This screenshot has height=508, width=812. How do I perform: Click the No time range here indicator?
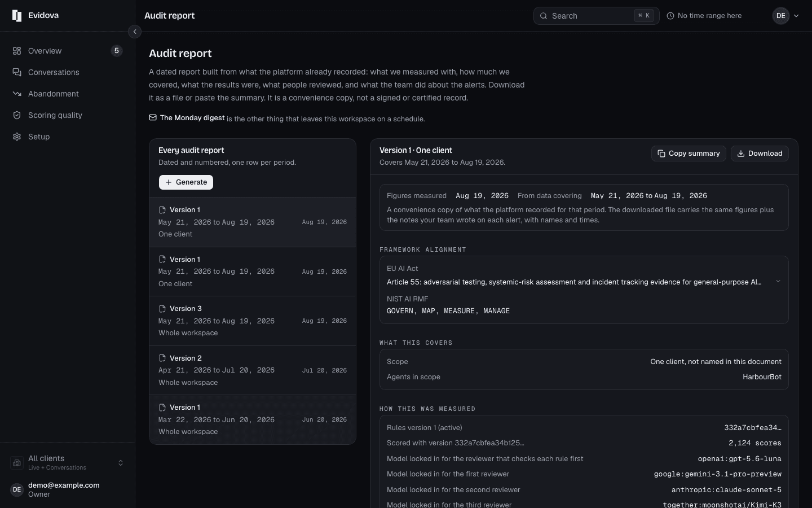(704, 16)
